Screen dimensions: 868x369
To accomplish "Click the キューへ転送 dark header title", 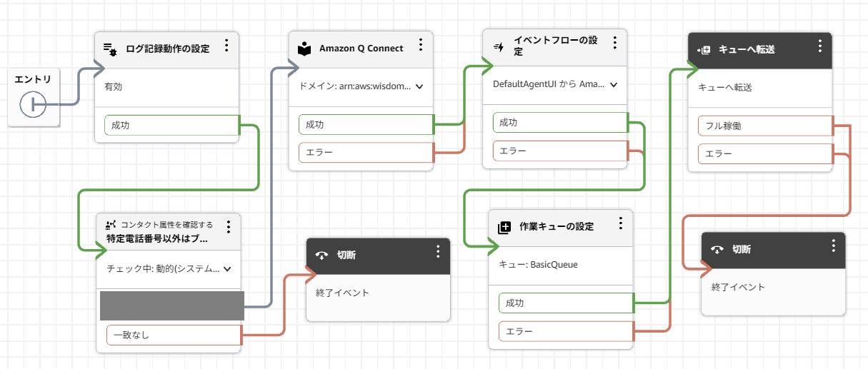I will [x=747, y=49].
